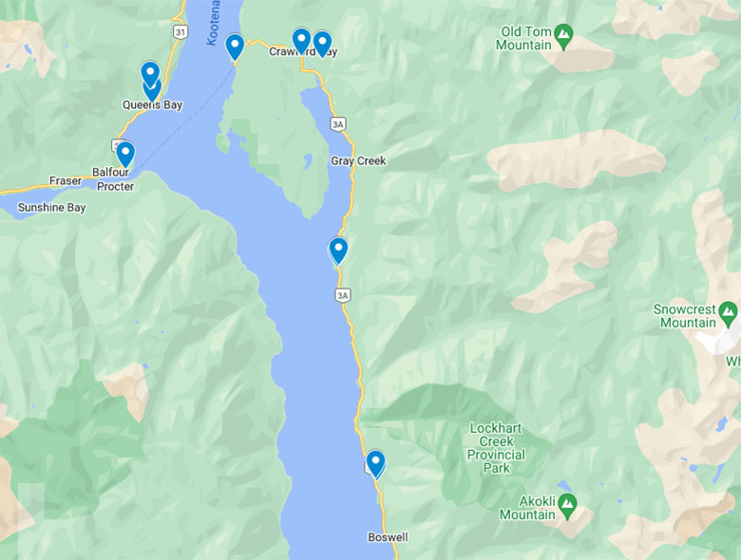Click the ferry landing pin on Kootenay Lake
Viewport: 741px width, 560px height.
[x=235, y=46]
